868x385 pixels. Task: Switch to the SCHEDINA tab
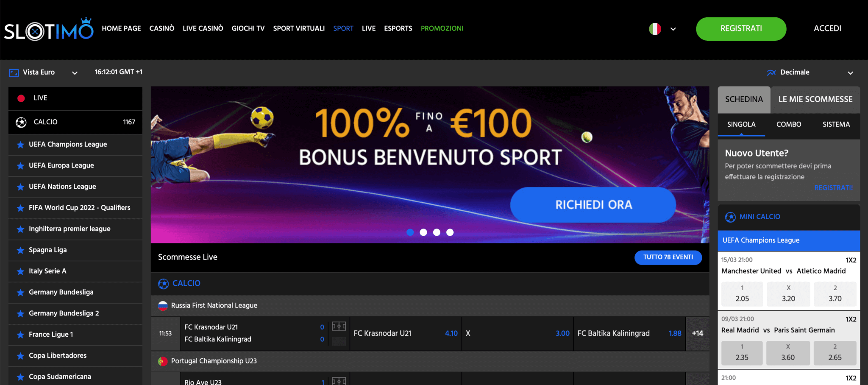(x=744, y=100)
